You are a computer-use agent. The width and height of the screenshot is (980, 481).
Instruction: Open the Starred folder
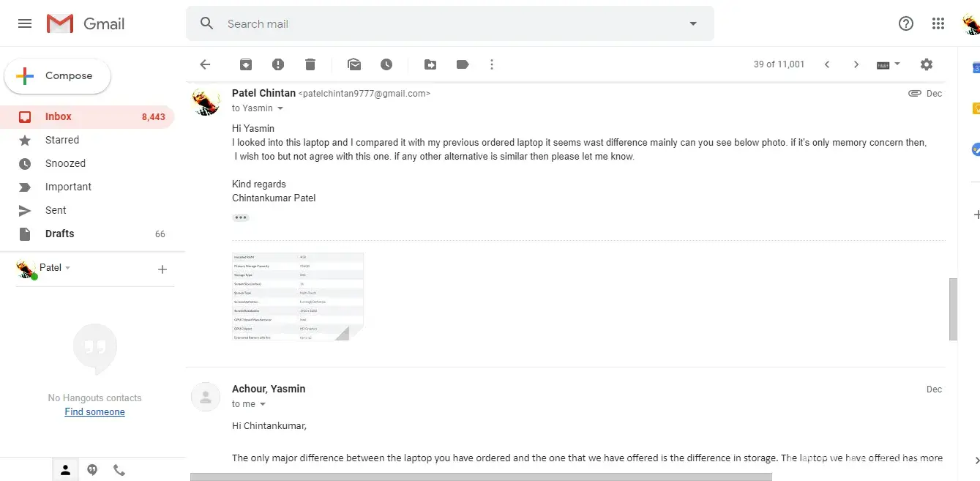click(62, 140)
